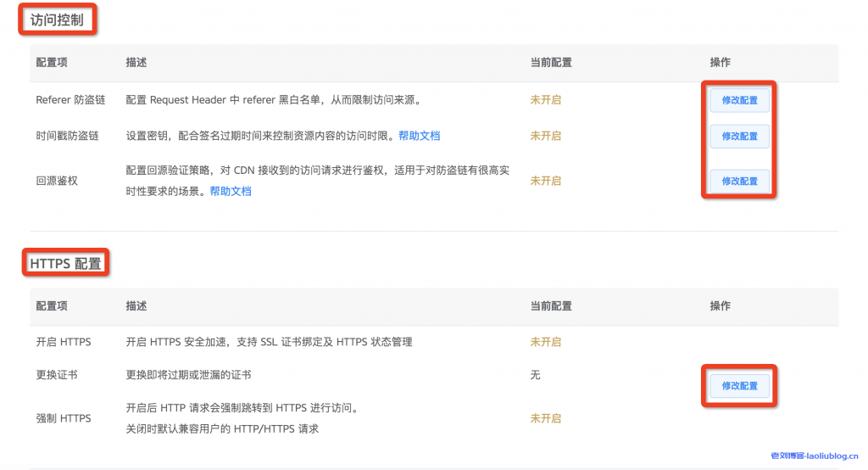Open 修改配置 for 回源鉴权
868x470 pixels.
click(x=739, y=181)
